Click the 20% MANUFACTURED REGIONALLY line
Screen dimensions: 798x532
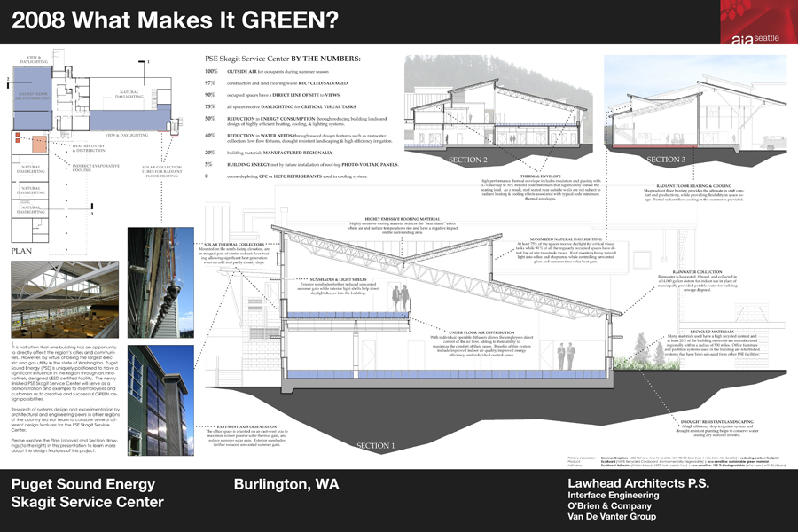click(269, 153)
